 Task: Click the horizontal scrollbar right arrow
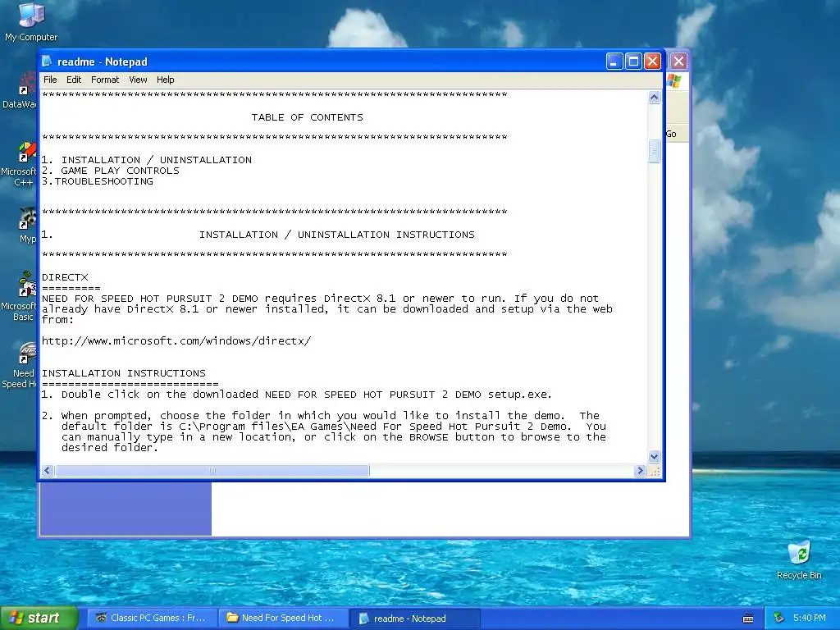click(x=640, y=470)
